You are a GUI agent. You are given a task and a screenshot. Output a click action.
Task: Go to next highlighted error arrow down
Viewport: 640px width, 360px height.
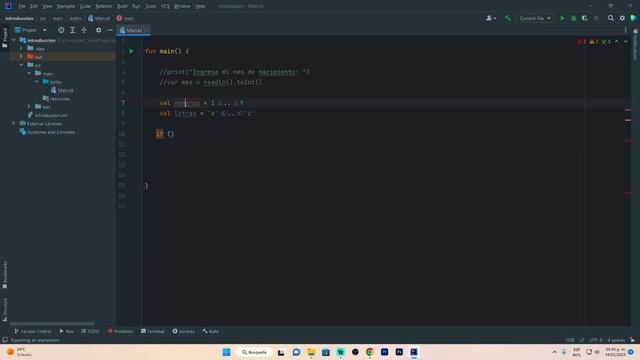click(626, 42)
